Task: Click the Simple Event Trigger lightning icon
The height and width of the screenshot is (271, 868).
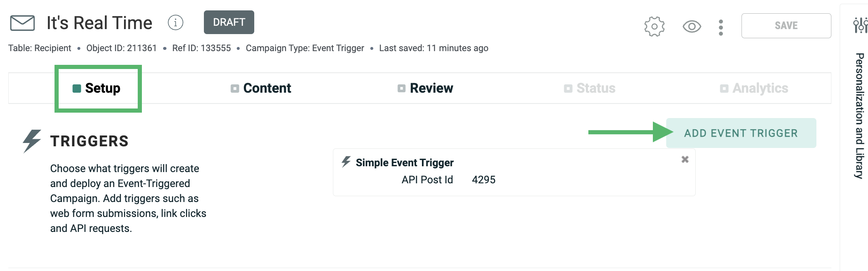Action: (346, 162)
